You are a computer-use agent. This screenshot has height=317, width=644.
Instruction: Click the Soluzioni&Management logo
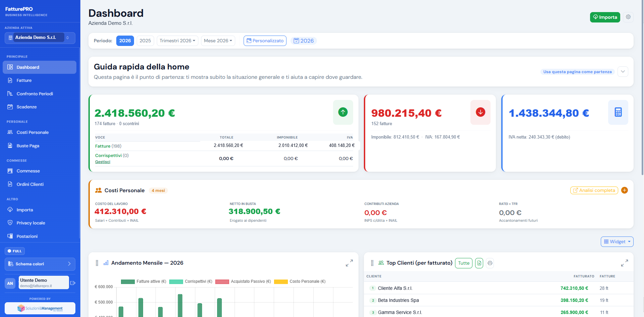(x=40, y=308)
